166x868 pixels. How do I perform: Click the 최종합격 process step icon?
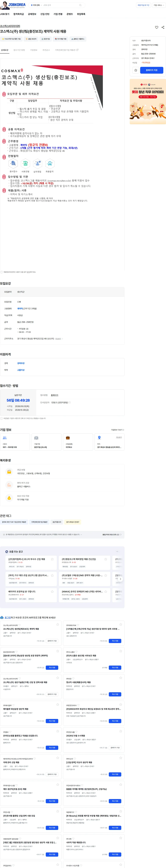pyautogui.click(x=50, y=163)
